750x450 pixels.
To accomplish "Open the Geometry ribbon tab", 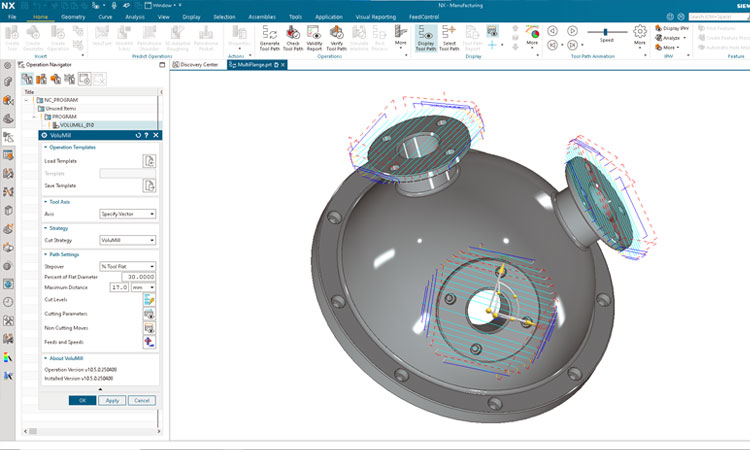I will pos(73,17).
